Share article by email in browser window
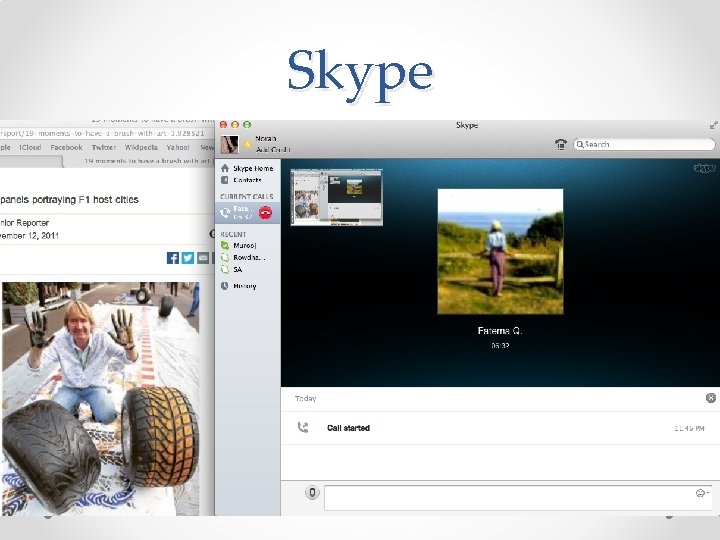Image resolution: width=720 pixels, height=540 pixels. point(202,258)
